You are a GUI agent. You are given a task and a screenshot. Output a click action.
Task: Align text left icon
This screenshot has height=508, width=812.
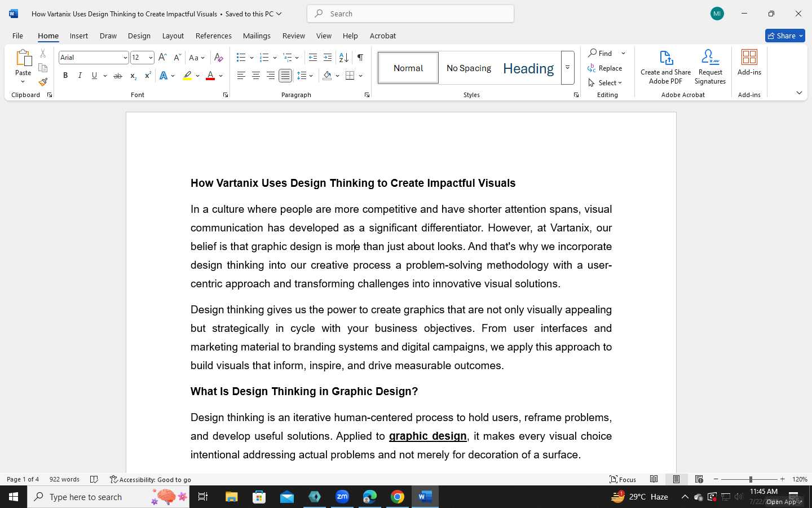coord(241,76)
